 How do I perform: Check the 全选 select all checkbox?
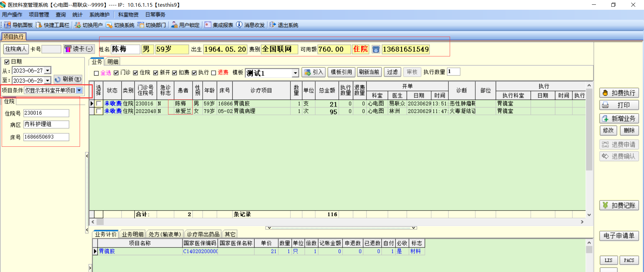[x=96, y=73]
